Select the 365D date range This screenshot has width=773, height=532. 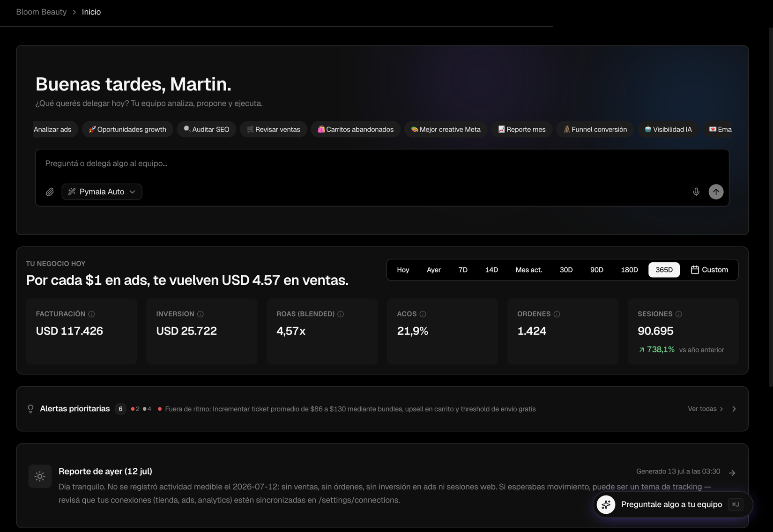pyautogui.click(x=664, y=270)
